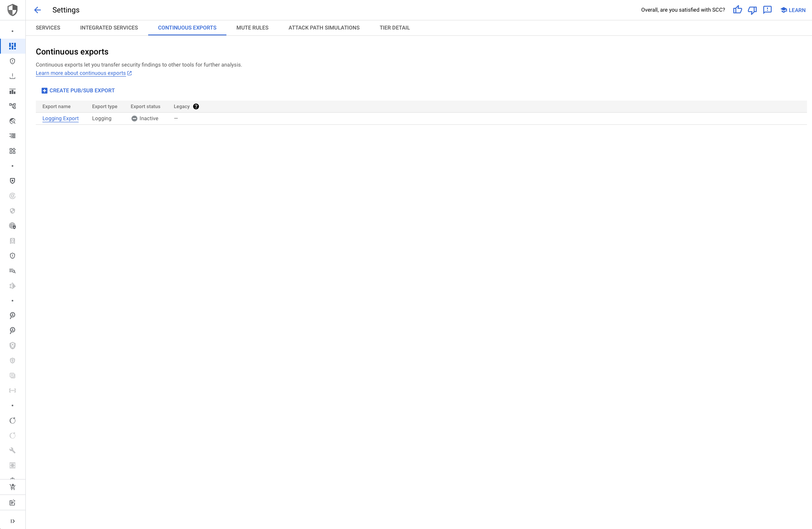Click the Legacy info tooltip icon

[x=196, y=106]
